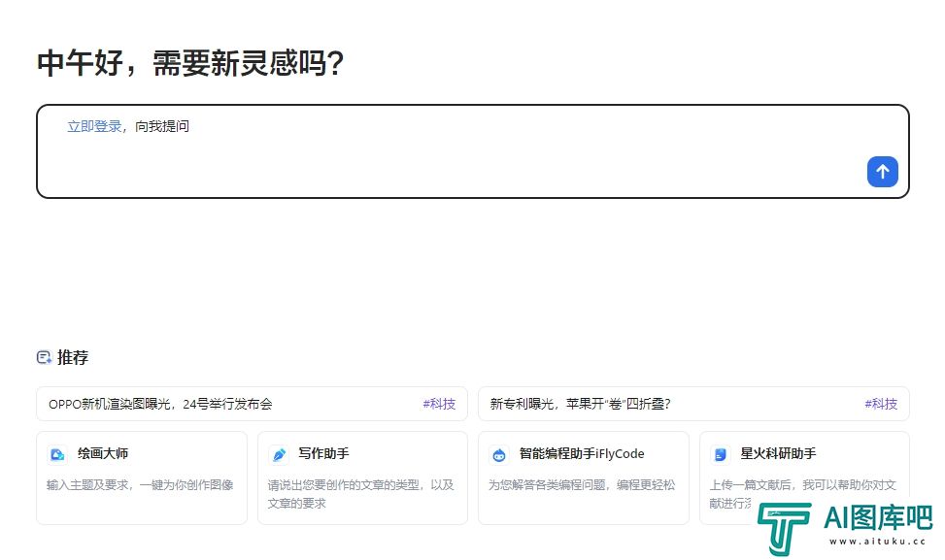Open the 写作助手 card title

coord(323,453)
